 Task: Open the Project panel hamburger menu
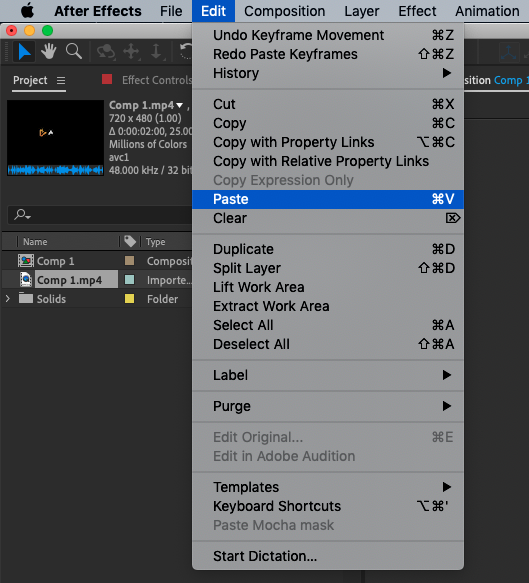coord(61,80)
